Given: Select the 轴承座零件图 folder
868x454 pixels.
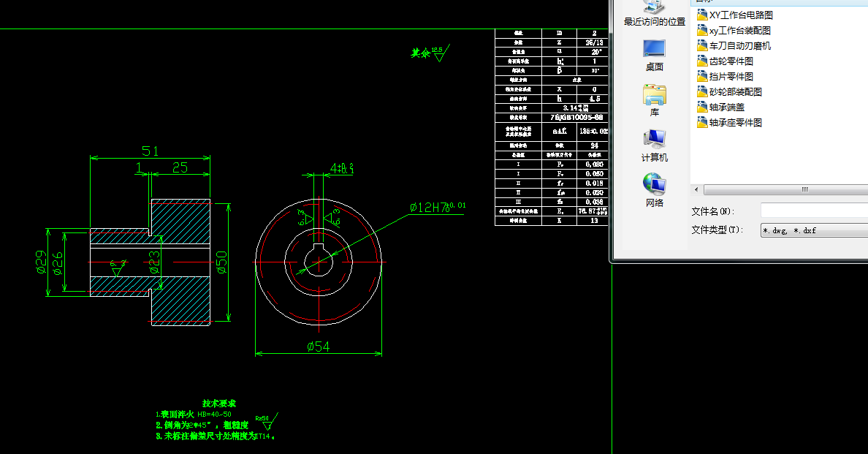Looking at the screenshot, I should point(730,122).
